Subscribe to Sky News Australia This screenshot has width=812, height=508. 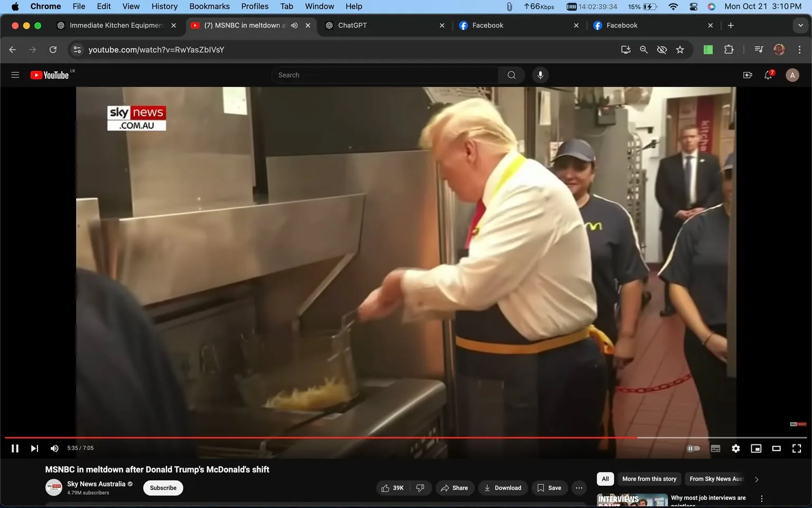pos(163,487)
